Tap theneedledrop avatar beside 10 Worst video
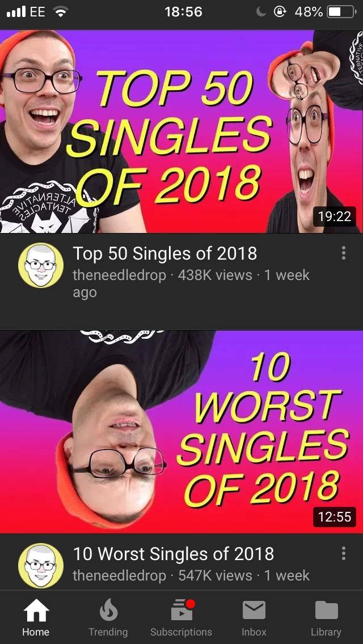The image size is (363, 644). coord(41,566)
